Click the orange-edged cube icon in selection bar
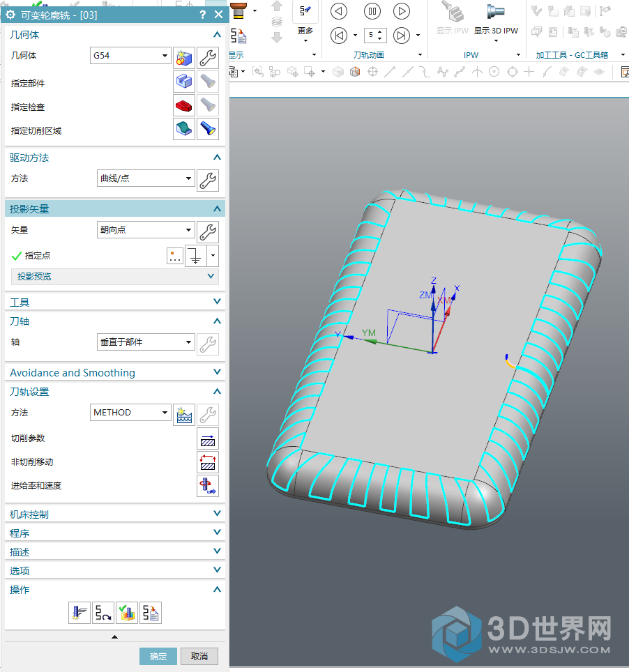The height and width of the screenshot is (672, 629). 355,72
